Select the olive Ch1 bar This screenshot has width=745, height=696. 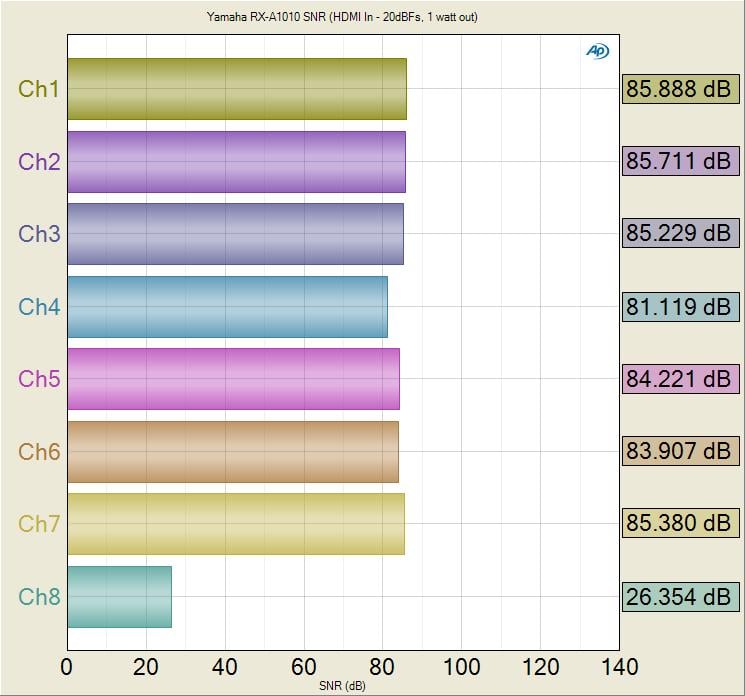click(236, 89)
